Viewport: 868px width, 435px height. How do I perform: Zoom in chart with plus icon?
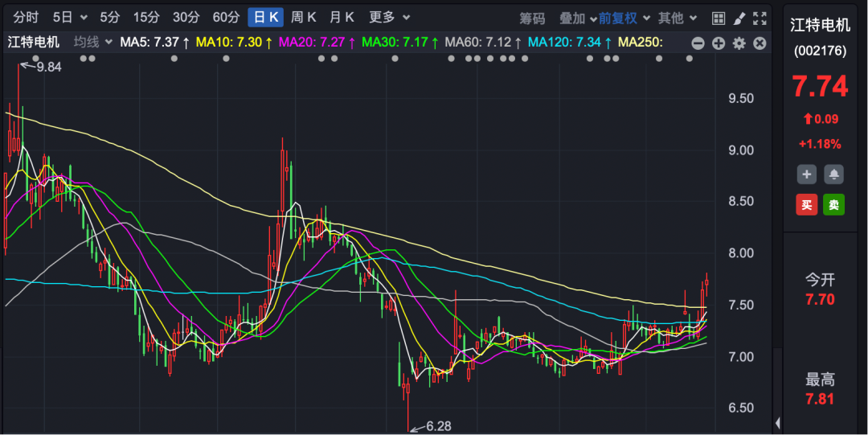tap(719, 43)
